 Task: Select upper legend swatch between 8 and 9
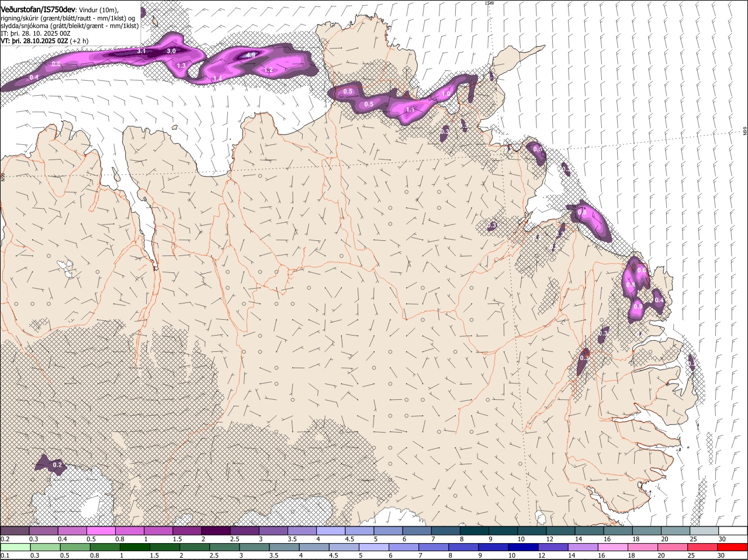click(474, 531)
